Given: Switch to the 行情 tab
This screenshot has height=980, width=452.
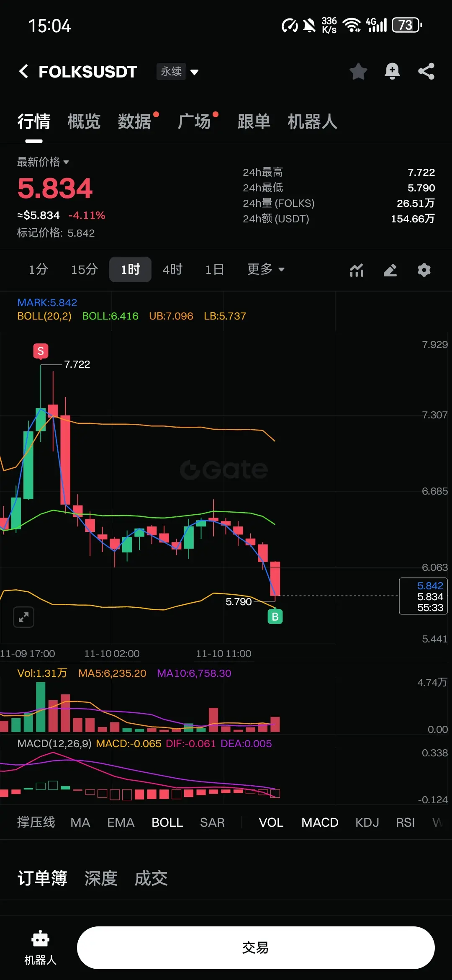Looking at the screenshot, I should pyautogui.click(x=34, y=121).
